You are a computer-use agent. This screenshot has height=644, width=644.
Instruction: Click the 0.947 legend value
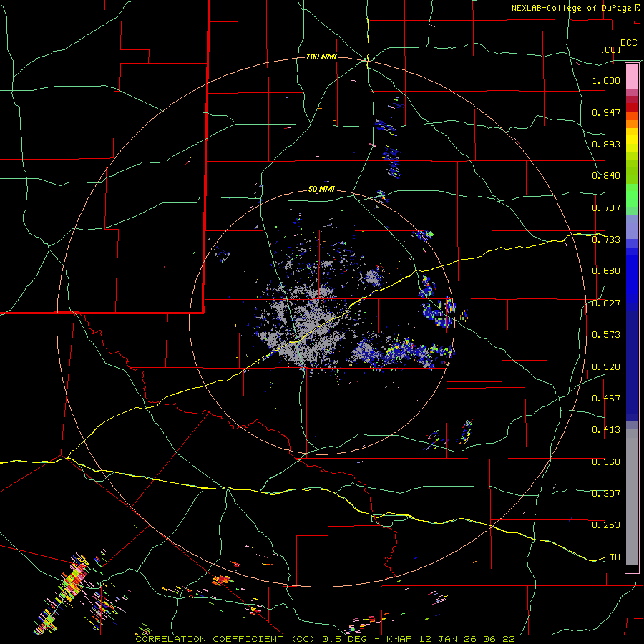[x=606, y=112]
